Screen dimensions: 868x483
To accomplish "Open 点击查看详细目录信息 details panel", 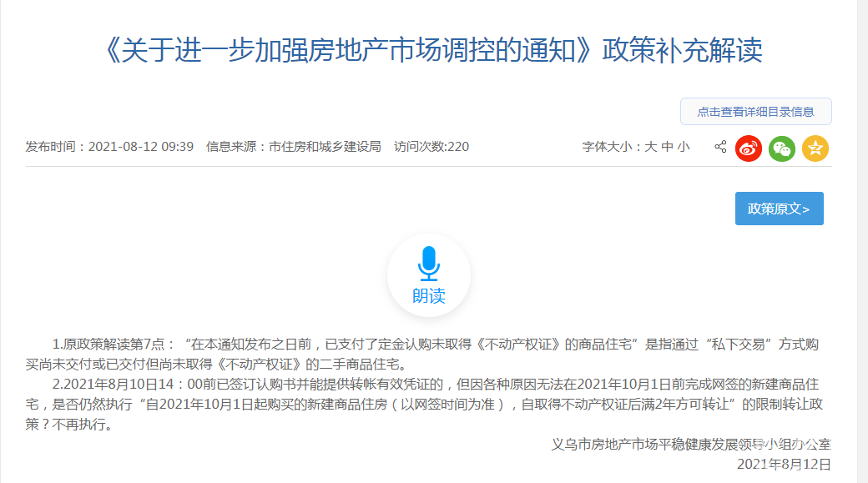I will [755, 112].
